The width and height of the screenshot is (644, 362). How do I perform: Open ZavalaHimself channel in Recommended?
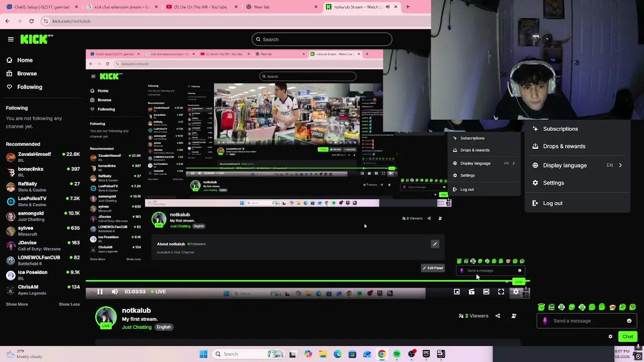[43, 157]
